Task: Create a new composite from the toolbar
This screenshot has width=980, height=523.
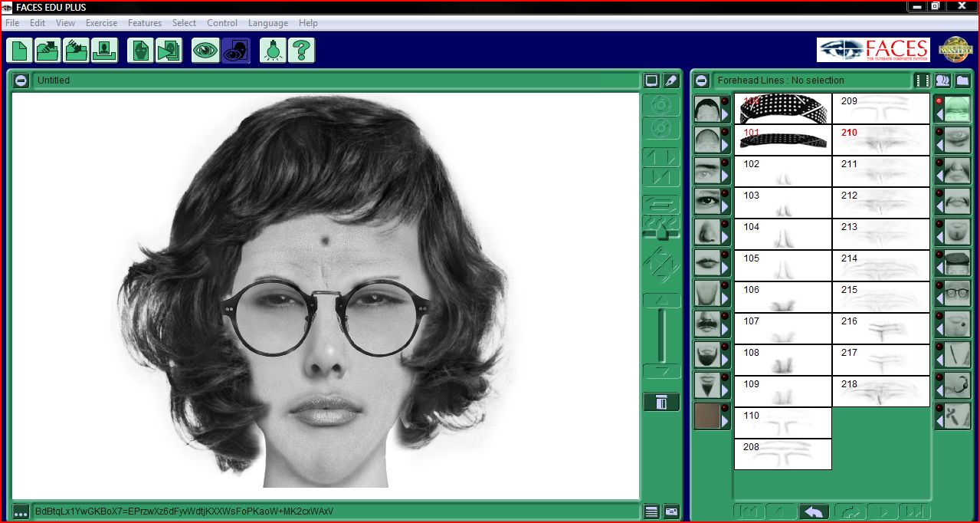Action: coord(19,50)
